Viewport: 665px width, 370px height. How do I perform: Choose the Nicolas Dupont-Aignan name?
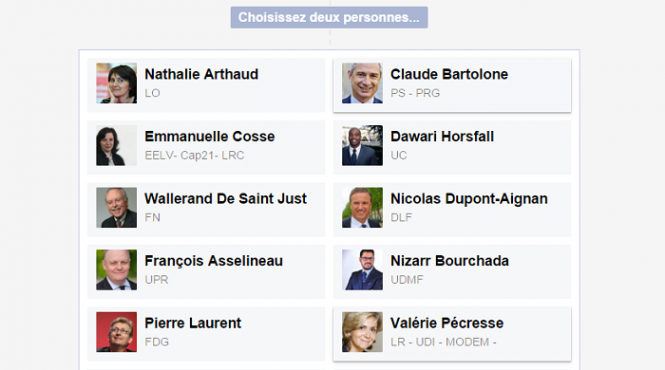click(469, 199)
